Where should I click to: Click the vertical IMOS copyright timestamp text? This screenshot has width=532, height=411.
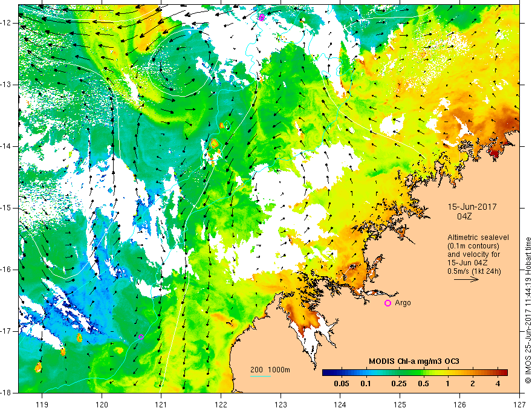click(528, 310)
